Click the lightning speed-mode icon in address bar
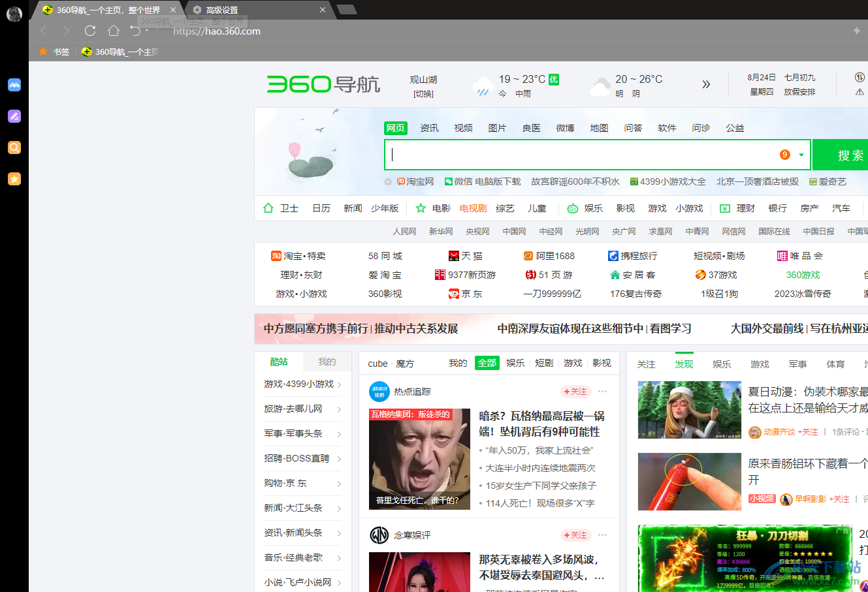868x592 pixels. pyautogui.click(x=857, y=31)
